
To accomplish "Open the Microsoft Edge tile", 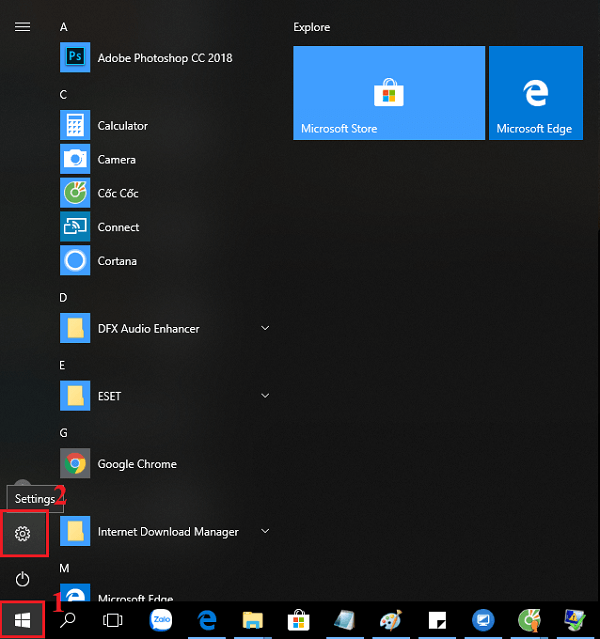I will point(535,92).
